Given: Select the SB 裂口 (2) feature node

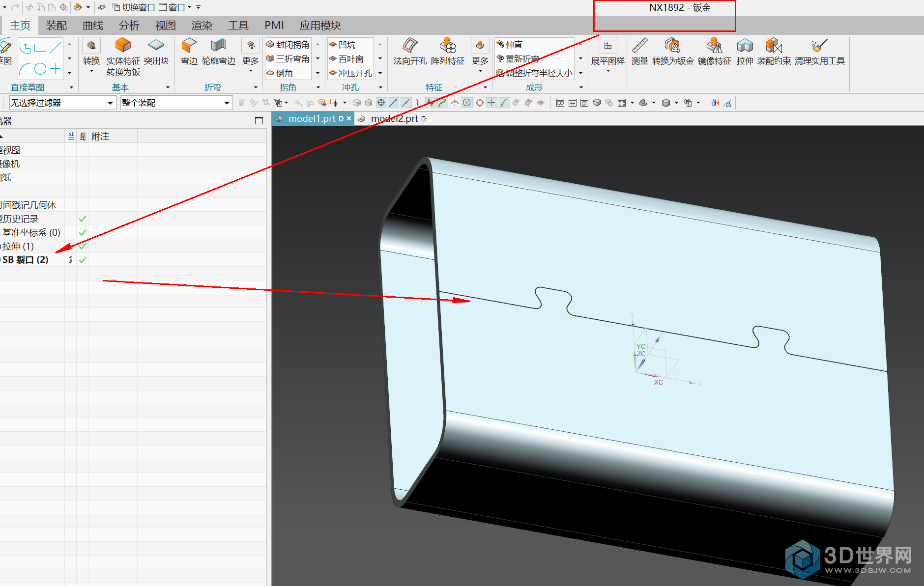Looking at the screenshot, I should 26,260.
